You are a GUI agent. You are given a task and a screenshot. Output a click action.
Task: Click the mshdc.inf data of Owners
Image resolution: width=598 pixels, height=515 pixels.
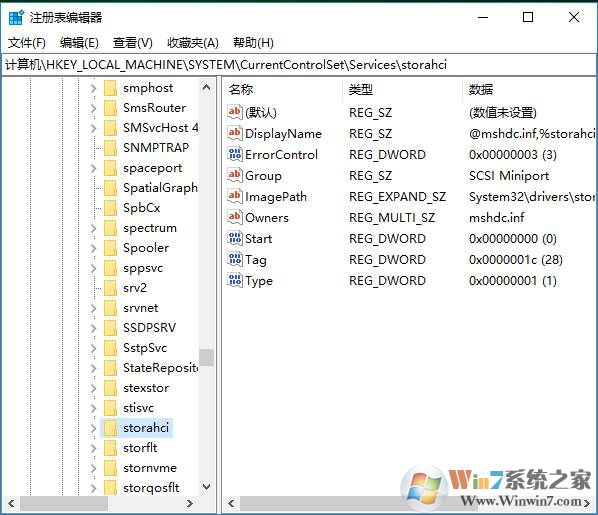[x=497, y=218]
